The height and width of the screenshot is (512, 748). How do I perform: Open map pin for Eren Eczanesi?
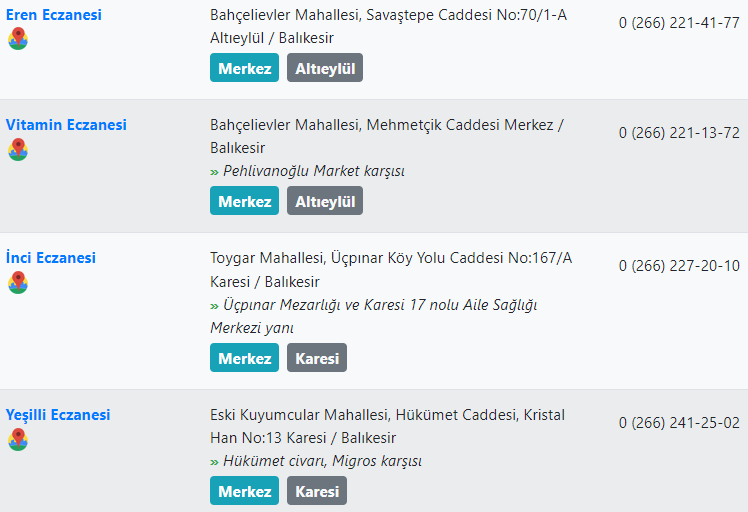pos(18,39)
